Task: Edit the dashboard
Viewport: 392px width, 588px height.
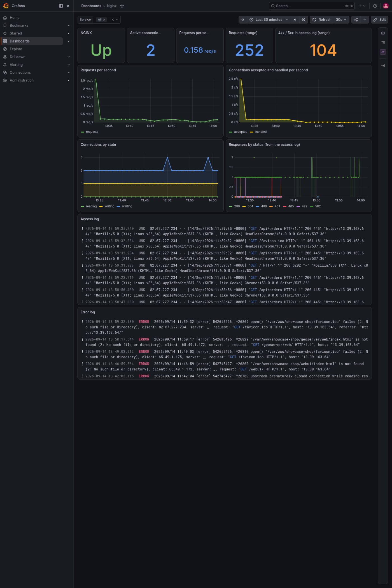Action: pyautogui.click(x=379, y=20)
